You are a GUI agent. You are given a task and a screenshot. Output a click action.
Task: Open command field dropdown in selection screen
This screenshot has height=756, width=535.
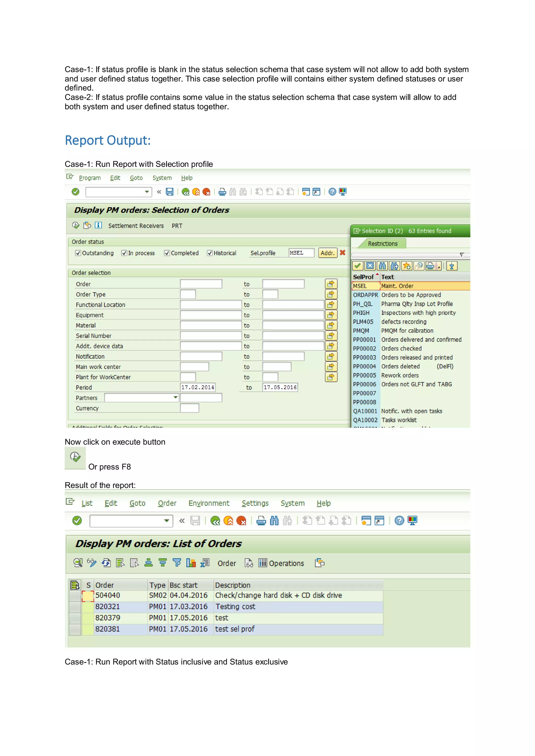pos(147,192)
